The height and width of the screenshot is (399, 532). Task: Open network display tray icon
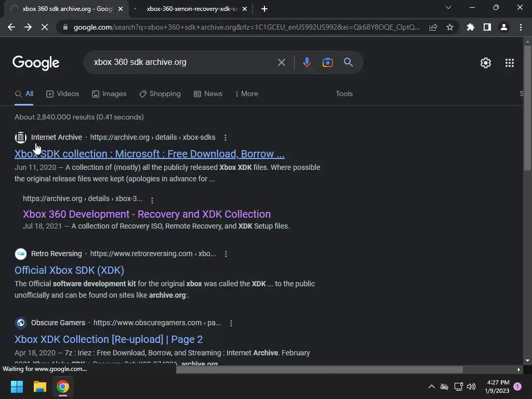pos(458,387)
